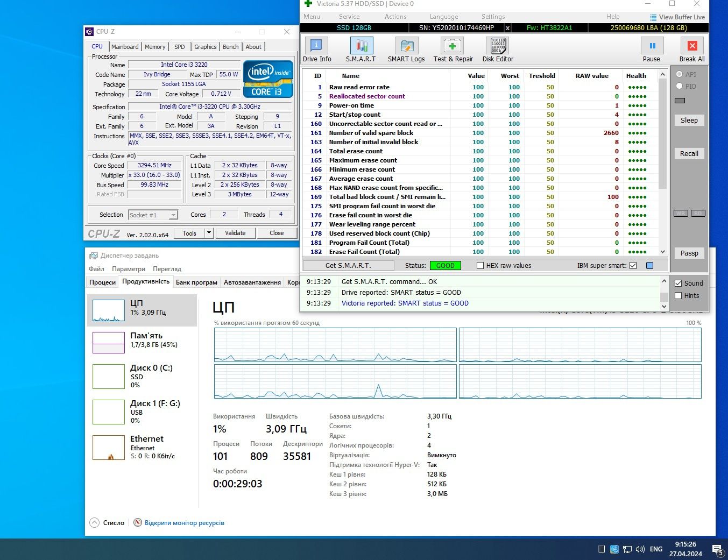Open the notification center icon

pyautogui.click(x=717, y=550)
